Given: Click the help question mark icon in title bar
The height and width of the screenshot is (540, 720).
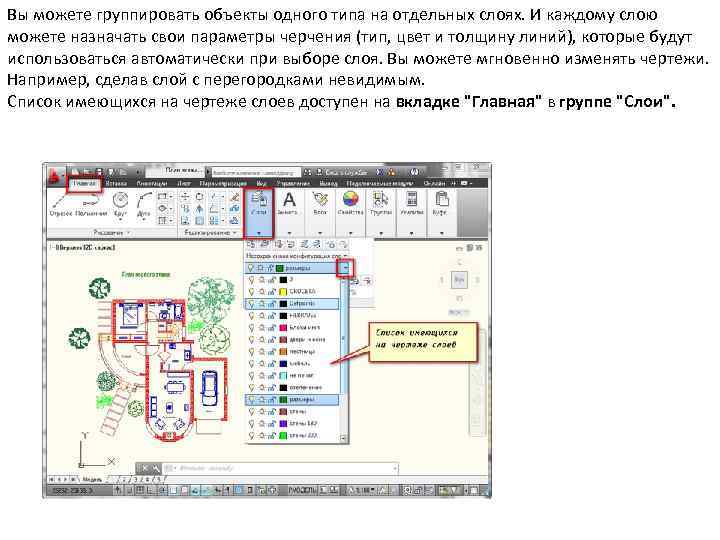Looking at the screenshot, I should [x=413, y=172].
